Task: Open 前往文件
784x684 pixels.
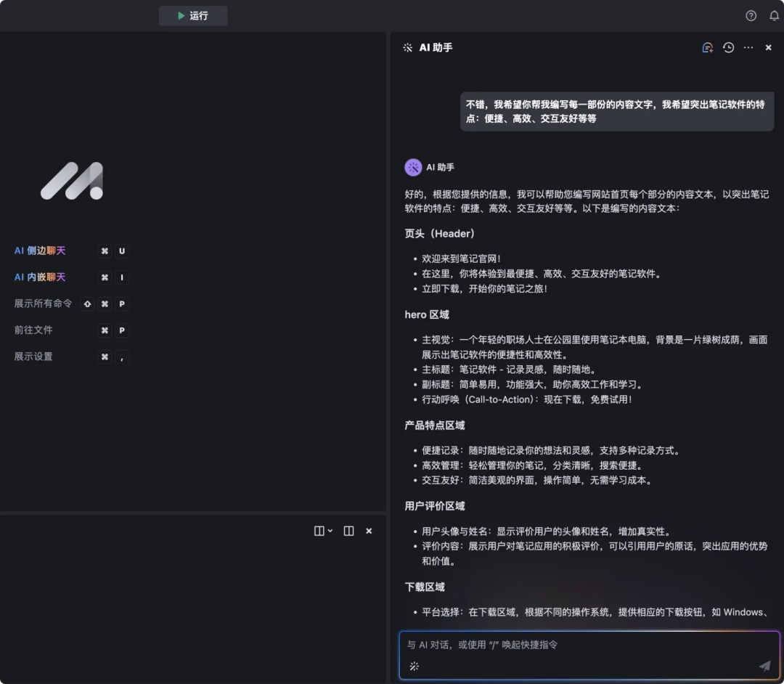Action: pyautogui.click(x=33, y=330)
